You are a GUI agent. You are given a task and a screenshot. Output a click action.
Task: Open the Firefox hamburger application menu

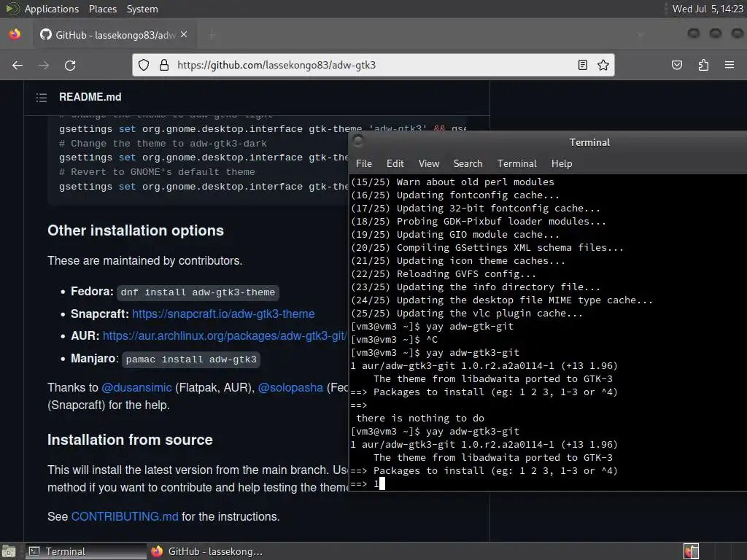coord(729,65)
